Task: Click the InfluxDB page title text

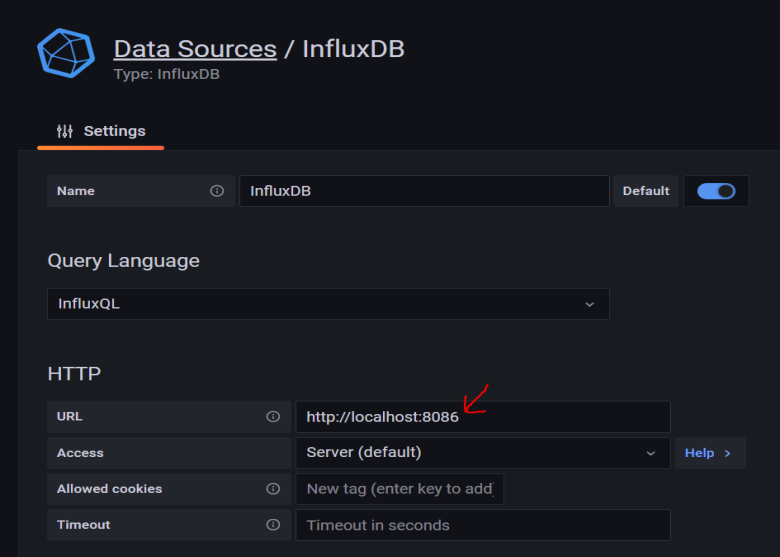Action: [353, 49]
